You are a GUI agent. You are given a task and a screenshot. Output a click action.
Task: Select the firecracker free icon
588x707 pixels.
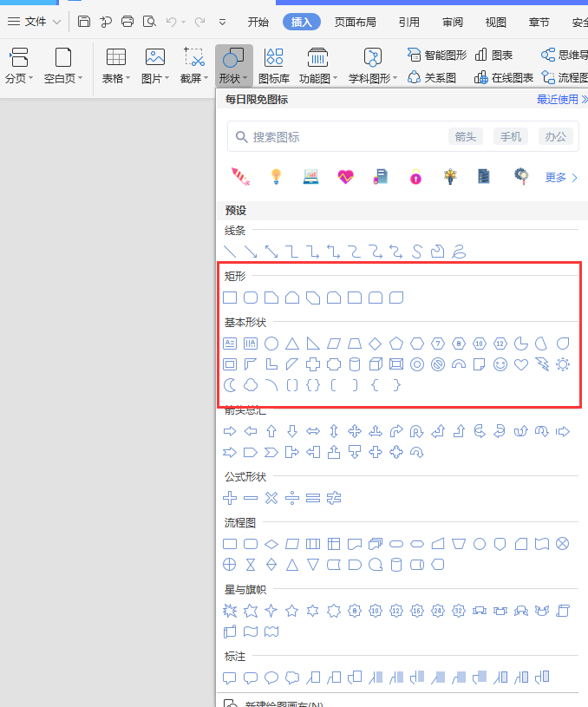tap(240, 176)
